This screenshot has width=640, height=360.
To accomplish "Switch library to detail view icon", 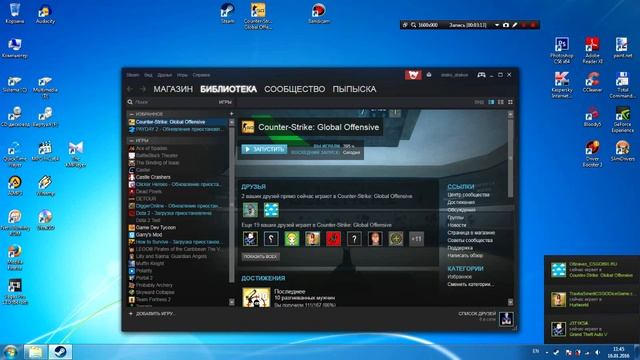I will coord(491,102).
